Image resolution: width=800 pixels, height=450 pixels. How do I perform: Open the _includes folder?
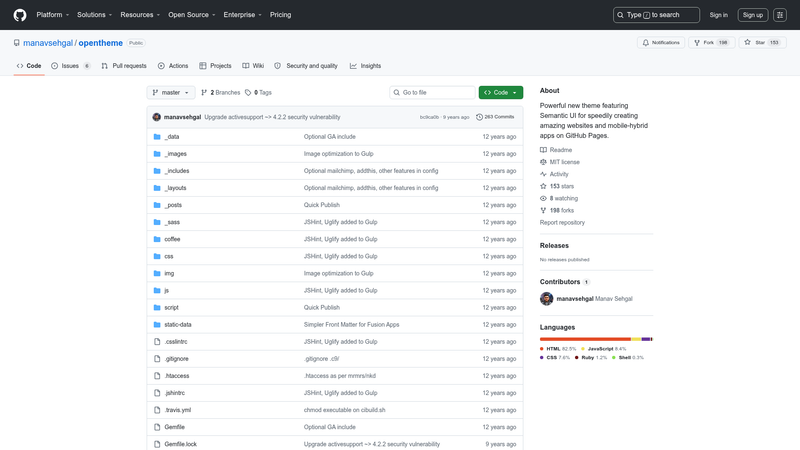coord(177,171)
